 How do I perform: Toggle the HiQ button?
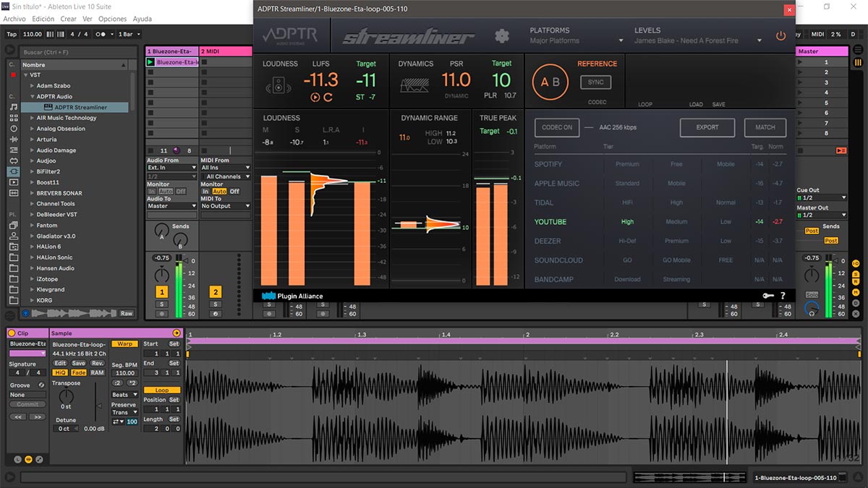[x=60, y=373]
